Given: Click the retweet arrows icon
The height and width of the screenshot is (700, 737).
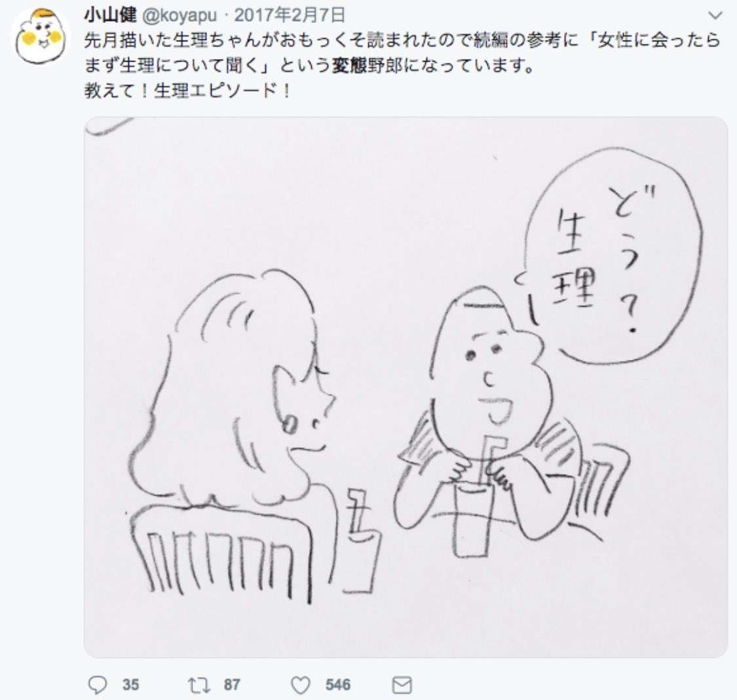Looking at the screenshot, I should point(198,685).
